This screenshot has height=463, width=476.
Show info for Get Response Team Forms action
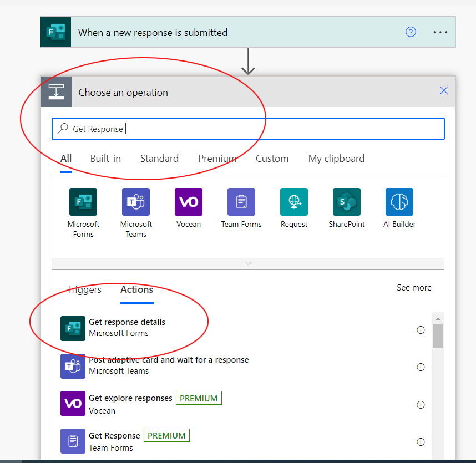point(421,442)
